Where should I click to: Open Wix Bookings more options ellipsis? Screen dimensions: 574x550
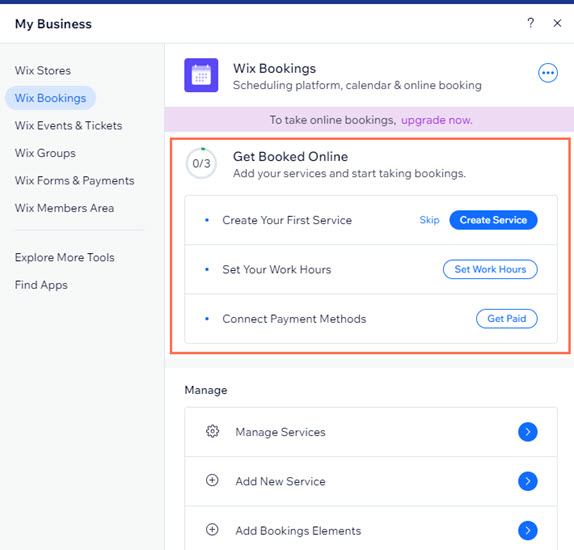548,73
